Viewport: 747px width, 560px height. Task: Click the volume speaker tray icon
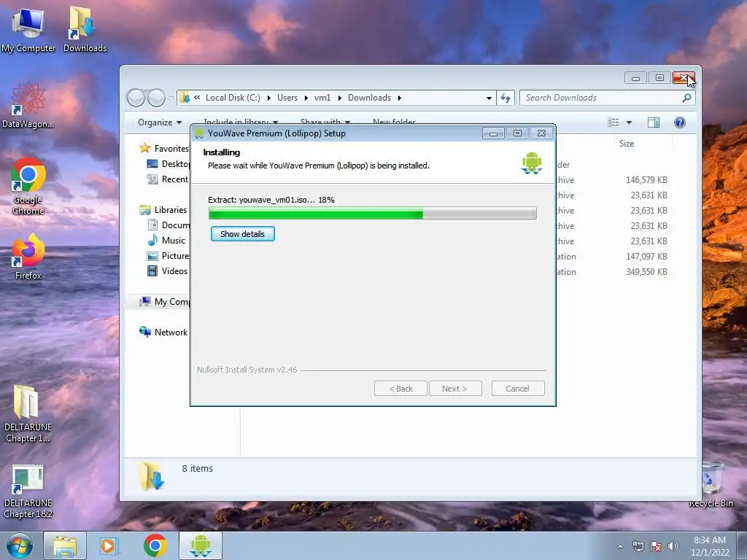[673, 546]
